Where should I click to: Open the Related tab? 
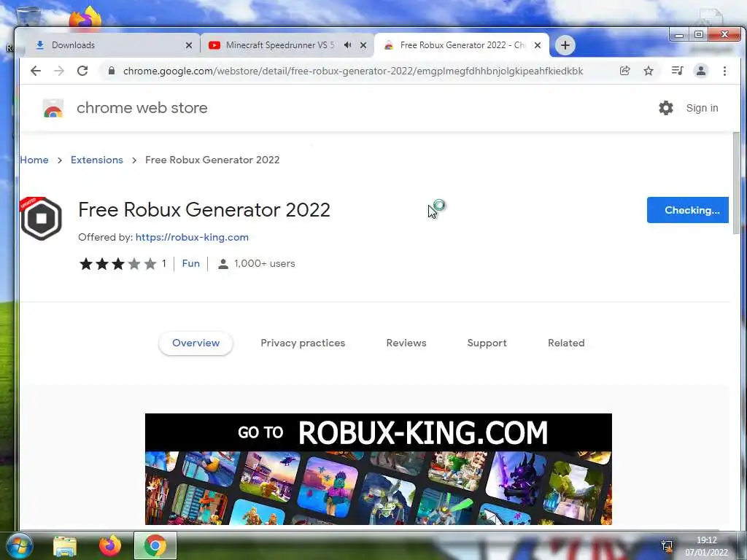pyautogui.click(x=566, y=343)
